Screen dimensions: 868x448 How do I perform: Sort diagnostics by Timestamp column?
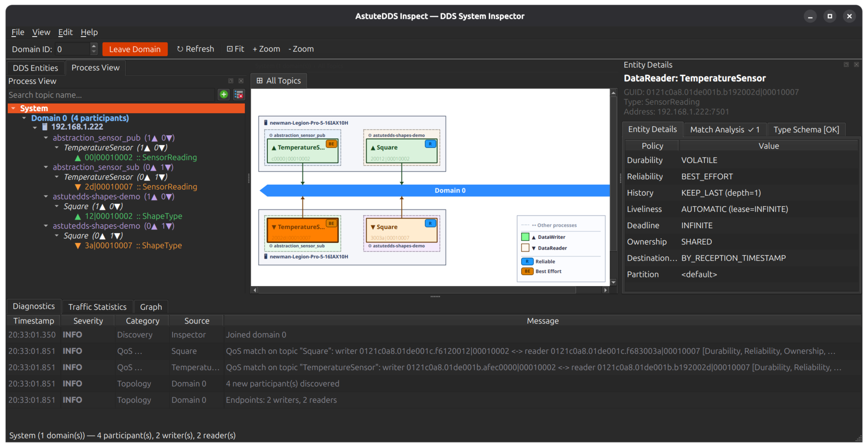click(33, 321)
